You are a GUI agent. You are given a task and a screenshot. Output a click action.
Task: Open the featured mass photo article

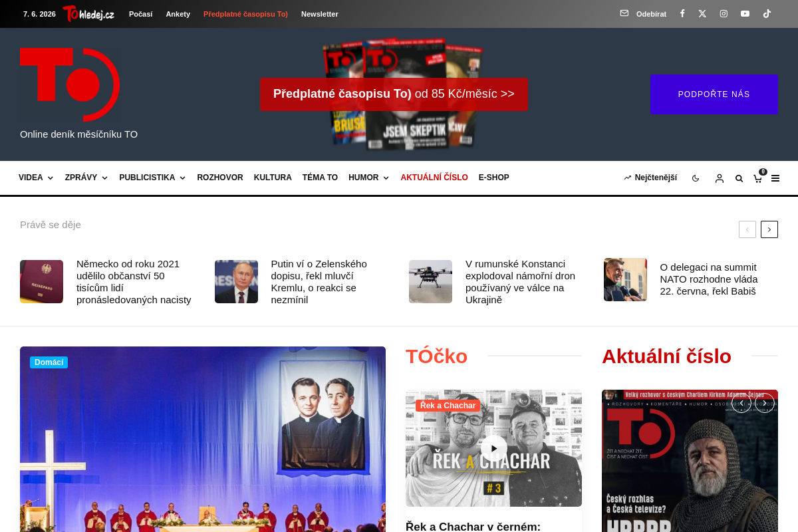tap(203, 439)
